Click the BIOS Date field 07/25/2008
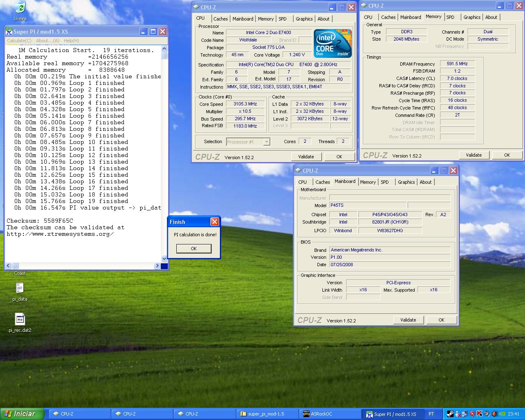The image size is (525, 420). [390, 265]
